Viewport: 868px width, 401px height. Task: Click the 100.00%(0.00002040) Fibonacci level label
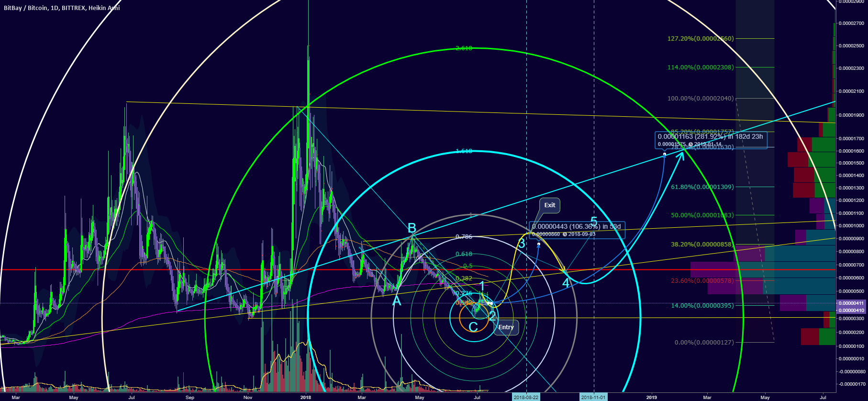point(701,98)
